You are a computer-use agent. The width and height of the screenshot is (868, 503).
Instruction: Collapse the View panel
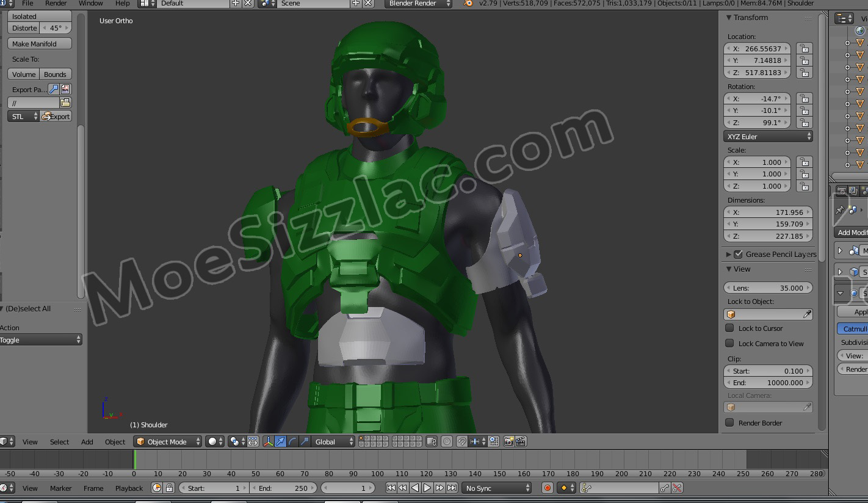(729, 269)
